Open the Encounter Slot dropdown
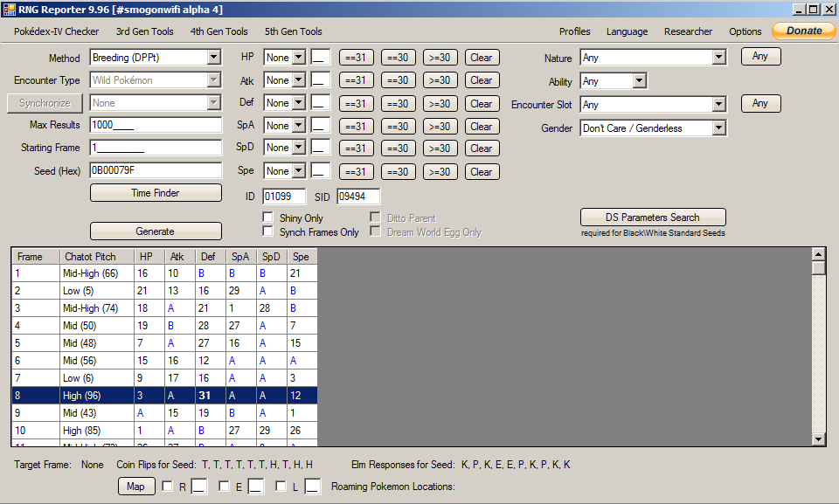 (719, 104)
